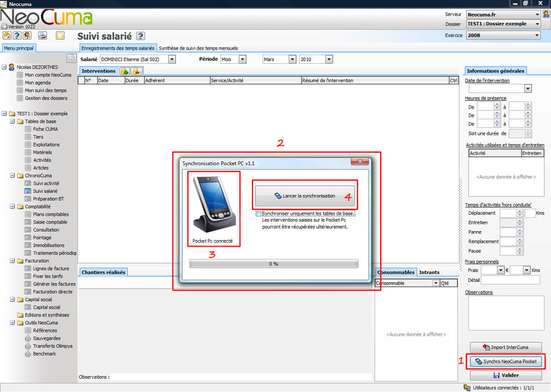Viewport: 551px width, 392px height.
Task: Open the Consommable column dropdown
Action: [436, 283]
